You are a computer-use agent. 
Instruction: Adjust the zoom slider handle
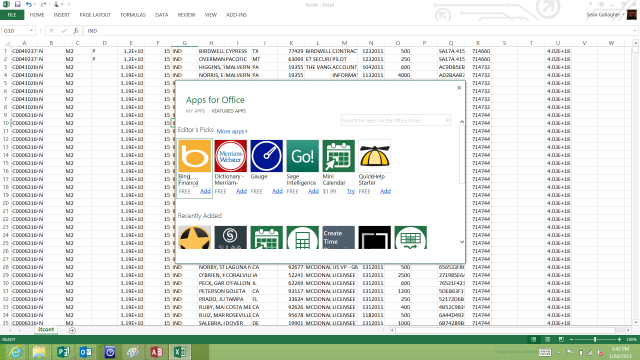(595, 340)
